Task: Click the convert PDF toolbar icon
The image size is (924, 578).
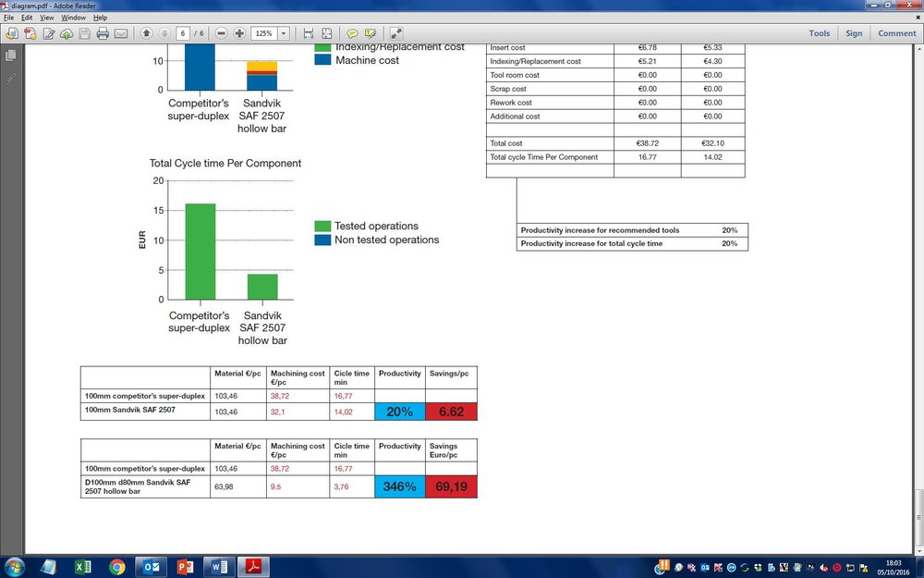Action: coord(30,33)
